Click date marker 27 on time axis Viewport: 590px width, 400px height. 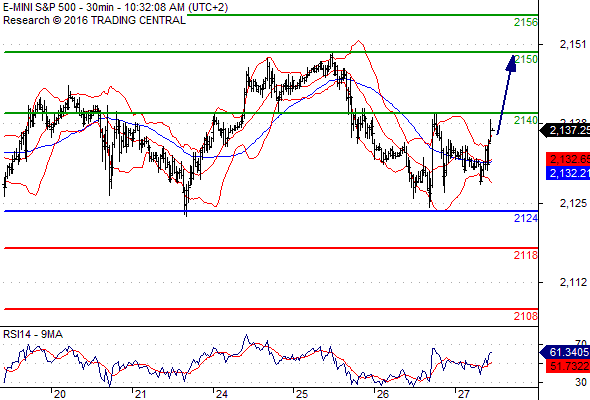464,394
